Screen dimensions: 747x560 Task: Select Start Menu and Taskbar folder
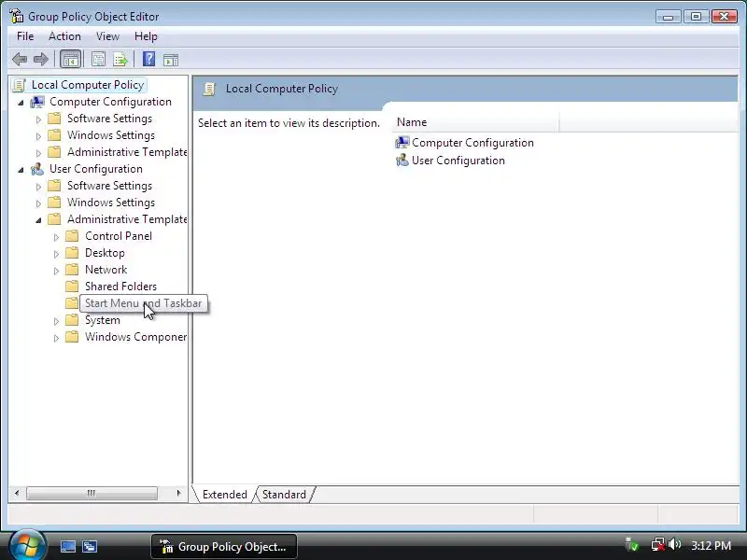pyautogui.click(x=143, y=302)
